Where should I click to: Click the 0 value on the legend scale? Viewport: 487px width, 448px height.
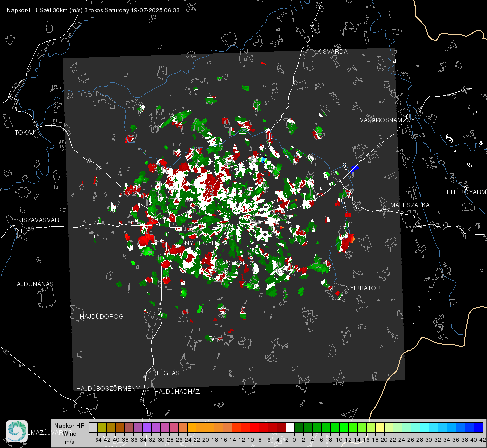294,440
